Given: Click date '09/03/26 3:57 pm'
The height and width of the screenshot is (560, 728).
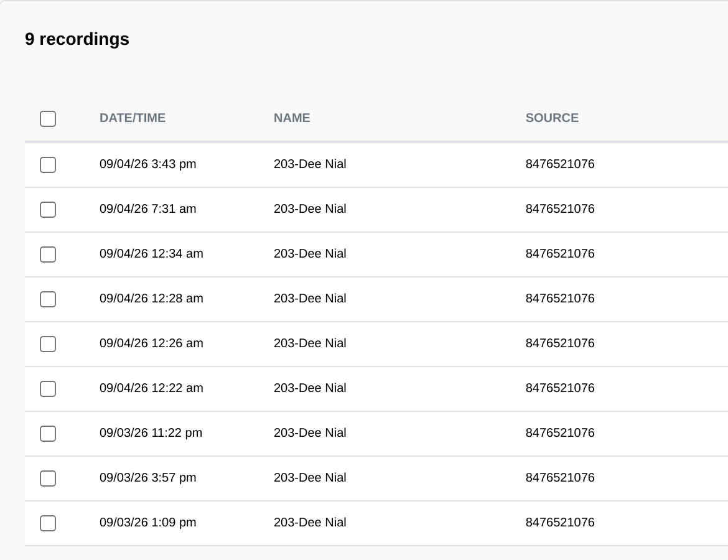Looking at the screenshot, I should point(147,478).
